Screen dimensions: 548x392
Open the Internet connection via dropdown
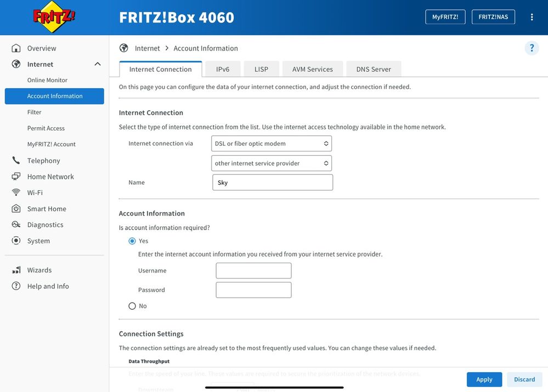272,144
